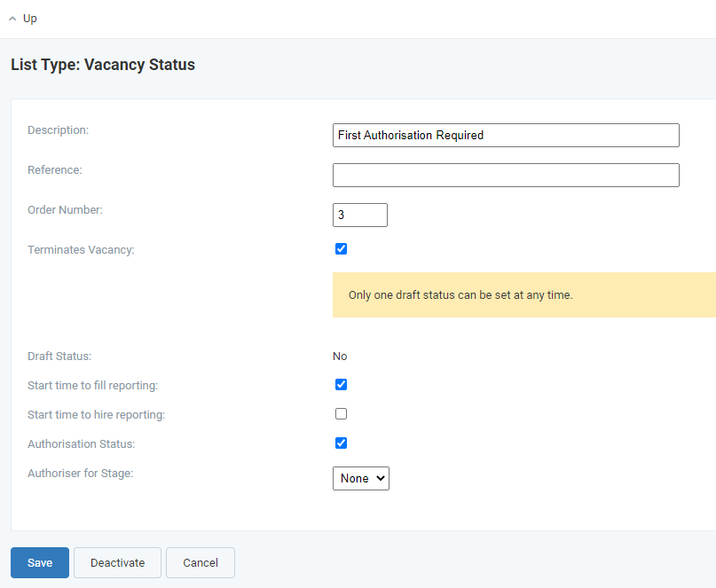Click the Draft Status value No

click(x=340, y=357)
